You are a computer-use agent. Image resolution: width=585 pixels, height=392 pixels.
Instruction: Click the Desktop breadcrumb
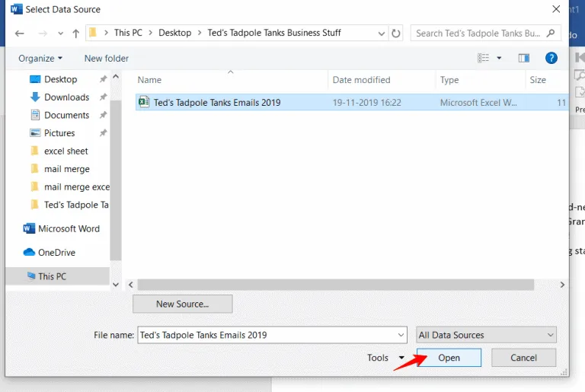pyautogui.click(x=174, y=33)
